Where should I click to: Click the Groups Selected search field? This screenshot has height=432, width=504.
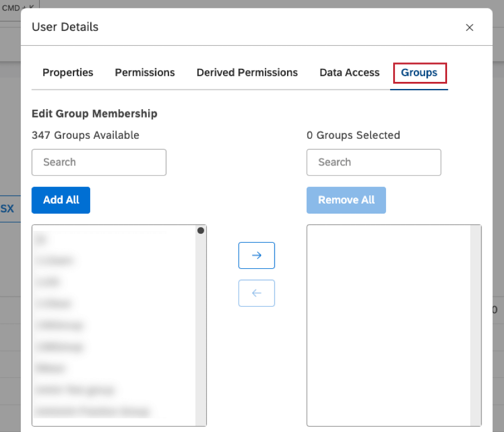tap(374, 162)
